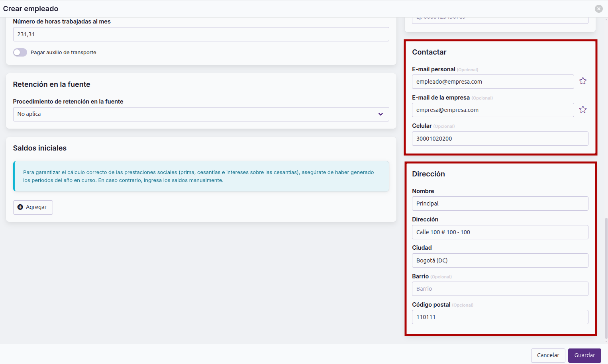Close the Crear empleado dialog

click(x=599, y=9)
